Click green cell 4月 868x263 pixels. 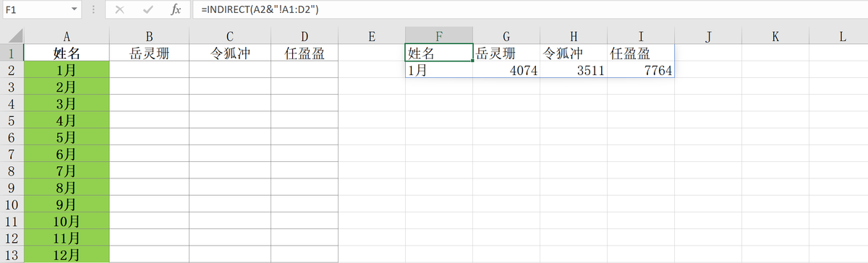click(67, 120)
